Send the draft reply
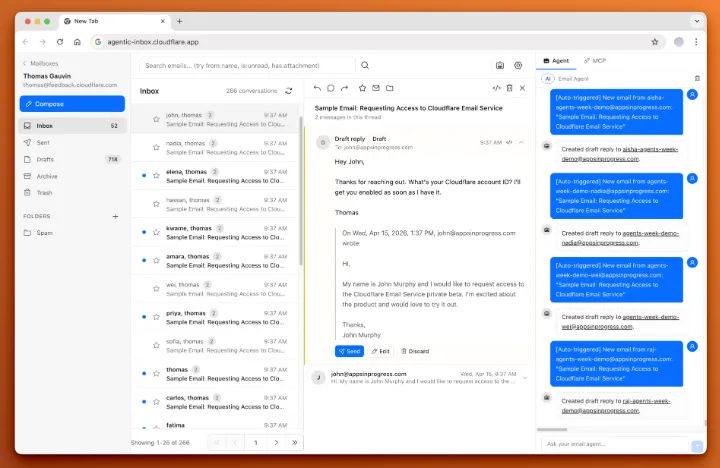The width and height of the screenshot is (720, 468). [349, 351]
